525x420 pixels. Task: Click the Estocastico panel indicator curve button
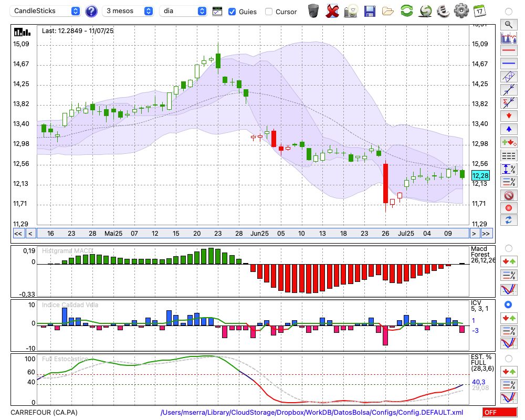pos(509,397)
